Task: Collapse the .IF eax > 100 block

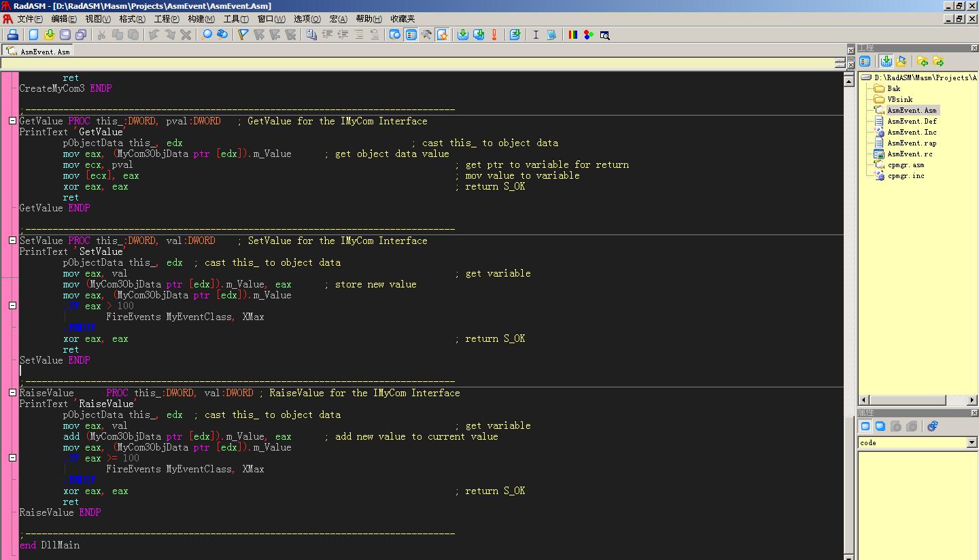Action: [12, 306]
